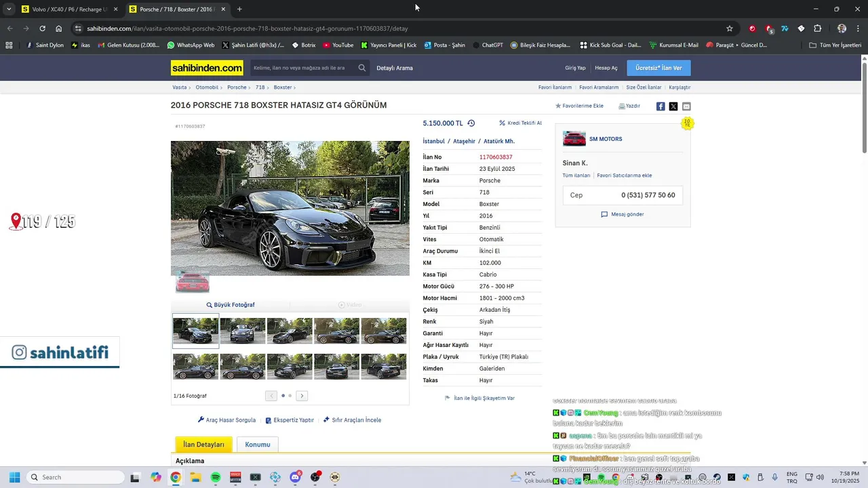Open Chrome three-dot menu
Image resolution: width=868 pixels, height=488 pixels.
856,28
